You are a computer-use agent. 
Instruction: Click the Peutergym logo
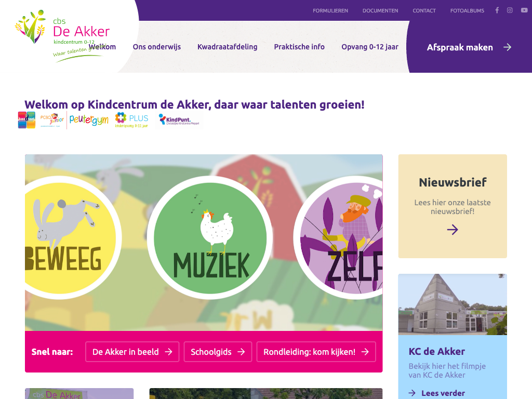(89, 119)
